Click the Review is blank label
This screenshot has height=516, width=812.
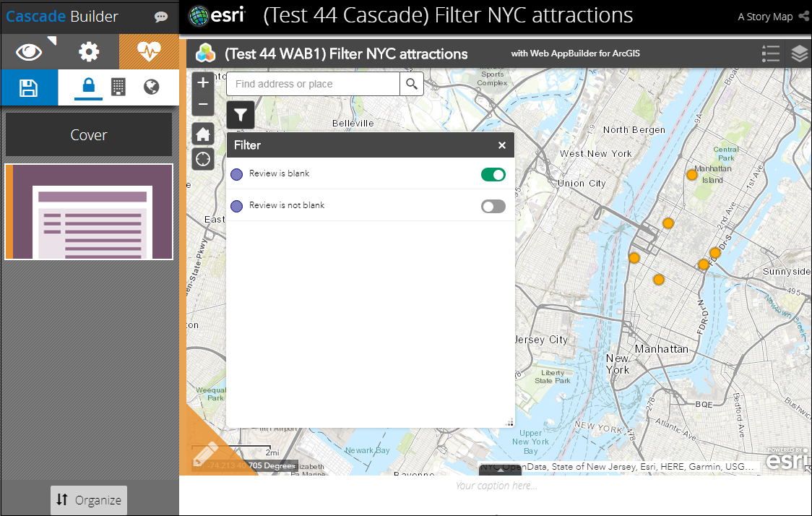point(279,173)
